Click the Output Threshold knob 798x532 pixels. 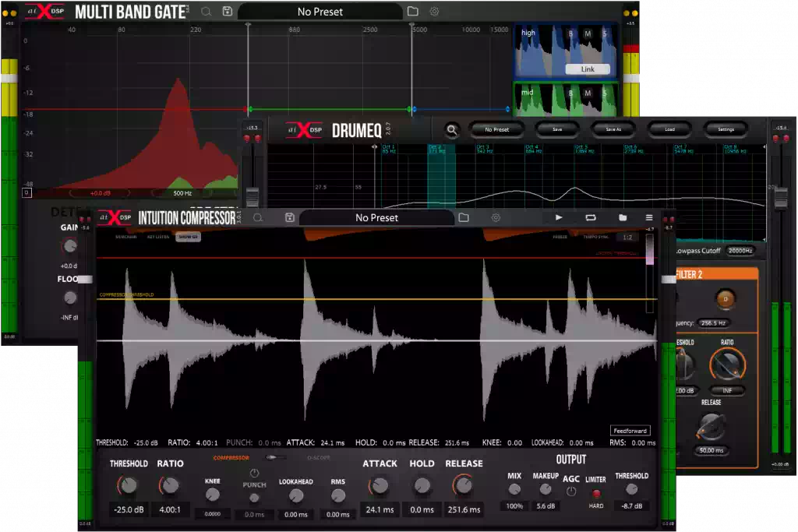tap(631, 488)
